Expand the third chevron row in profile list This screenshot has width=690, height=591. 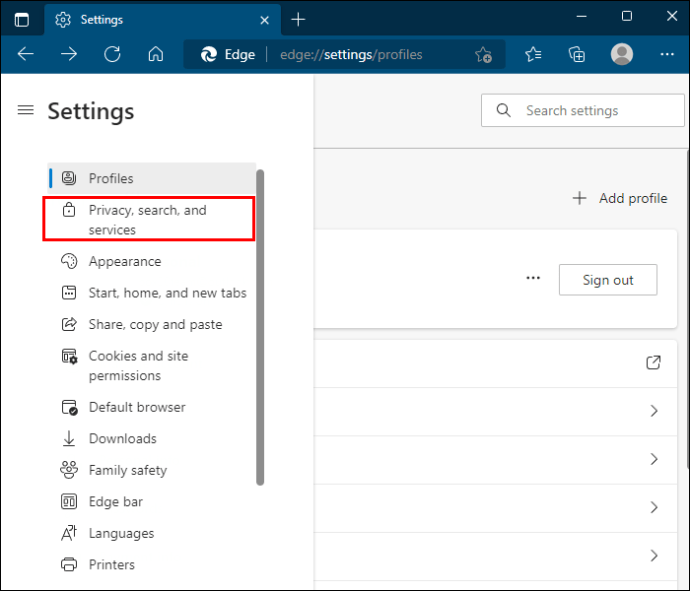654,507
